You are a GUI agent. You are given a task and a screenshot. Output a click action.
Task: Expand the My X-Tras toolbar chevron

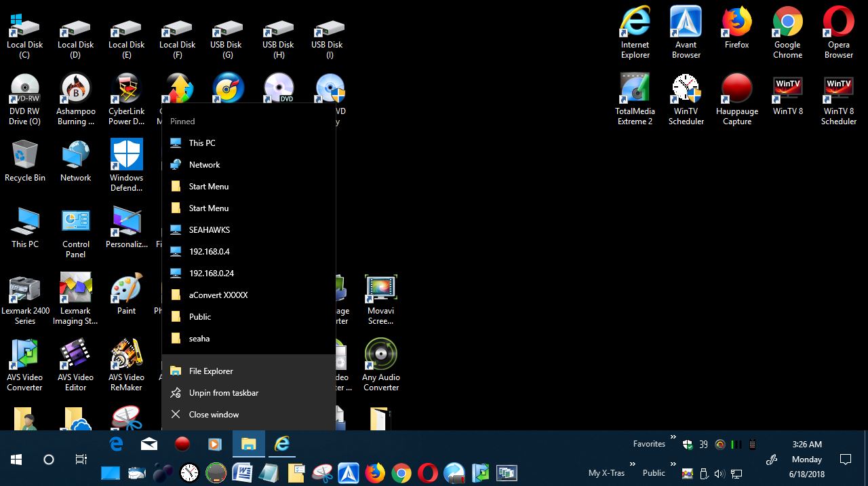(x=632, y=465)
